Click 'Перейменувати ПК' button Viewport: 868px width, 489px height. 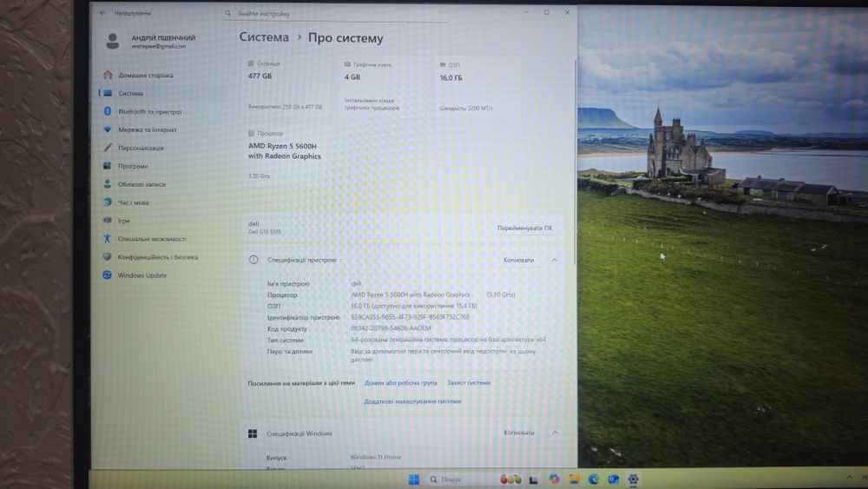click(524, 228)
